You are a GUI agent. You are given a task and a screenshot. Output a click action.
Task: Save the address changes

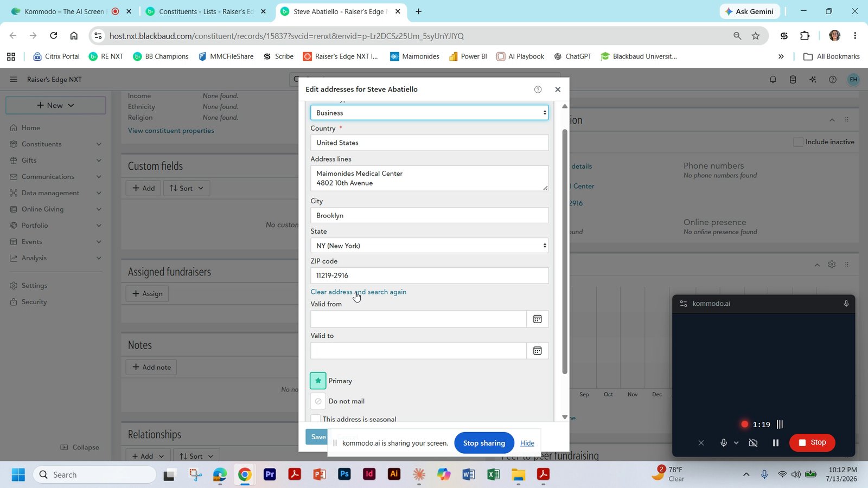317,437
